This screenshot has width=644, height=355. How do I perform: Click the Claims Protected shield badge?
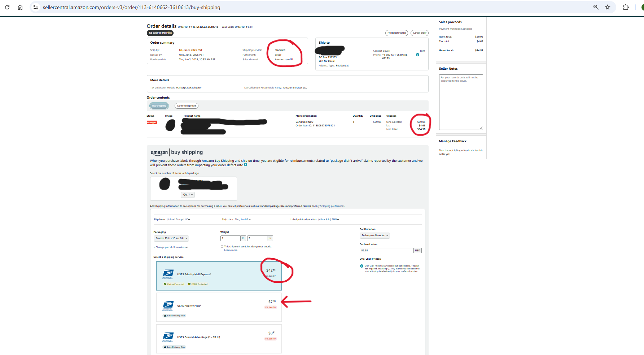pyautogui.click(x=174, y=284)
